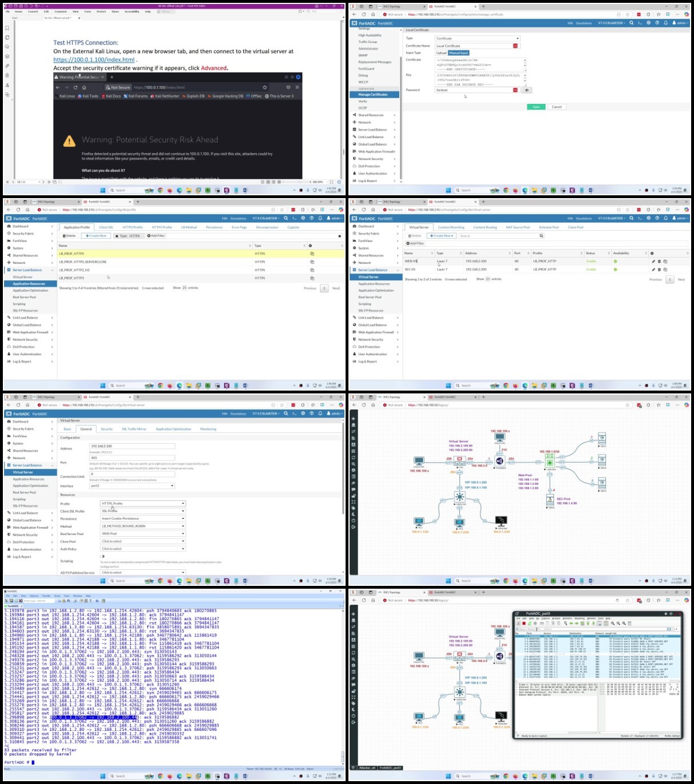694x784 pixels.
Task: Select the Upload input type option
Action: point(442,53)
